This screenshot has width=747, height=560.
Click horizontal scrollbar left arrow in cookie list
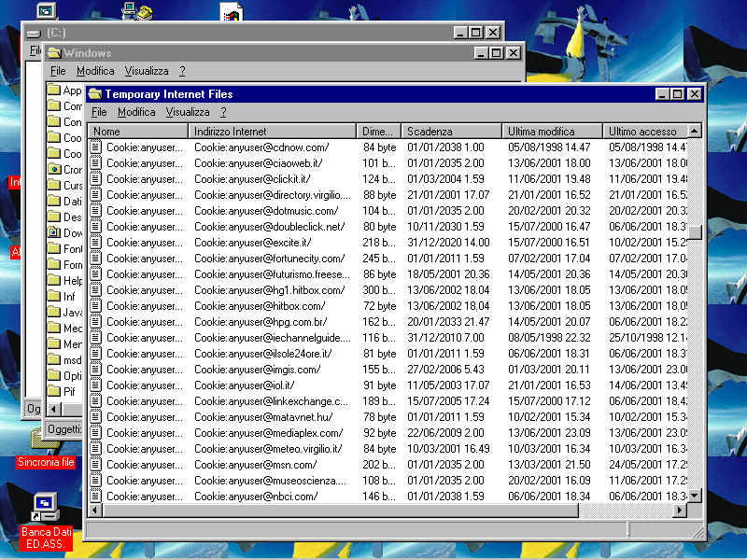click(95, 510)
